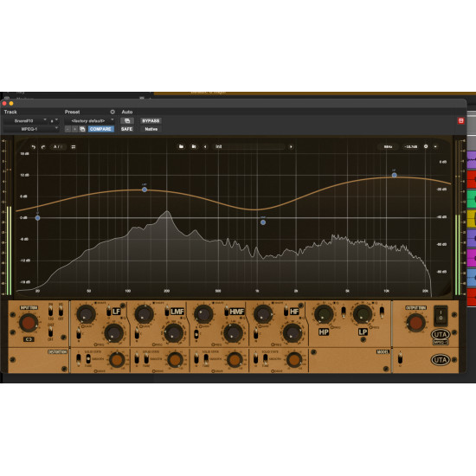Click the Output Trim red knob
The image size is (476, 476).
[x=416, y=323]
